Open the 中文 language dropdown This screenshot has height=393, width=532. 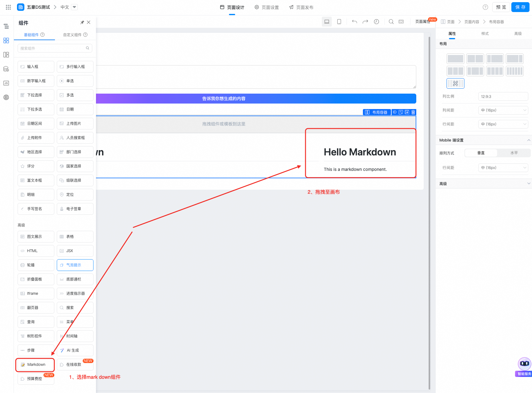(74, 7)
